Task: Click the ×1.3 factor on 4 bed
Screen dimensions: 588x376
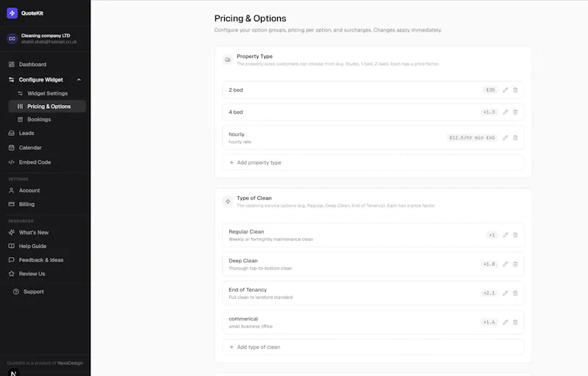Action: (489, 112)
